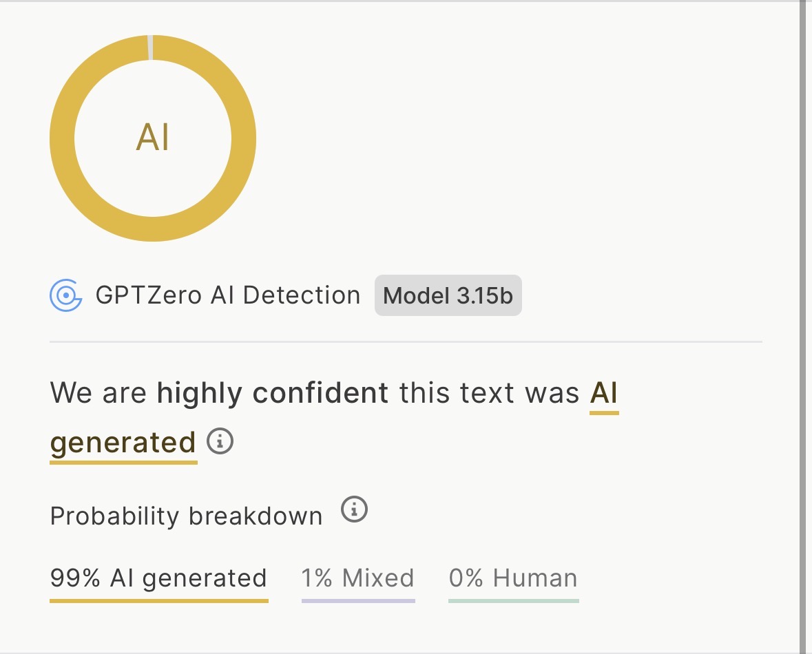
Task: Click the bold "highly confident" text
Action: point(273,394)
